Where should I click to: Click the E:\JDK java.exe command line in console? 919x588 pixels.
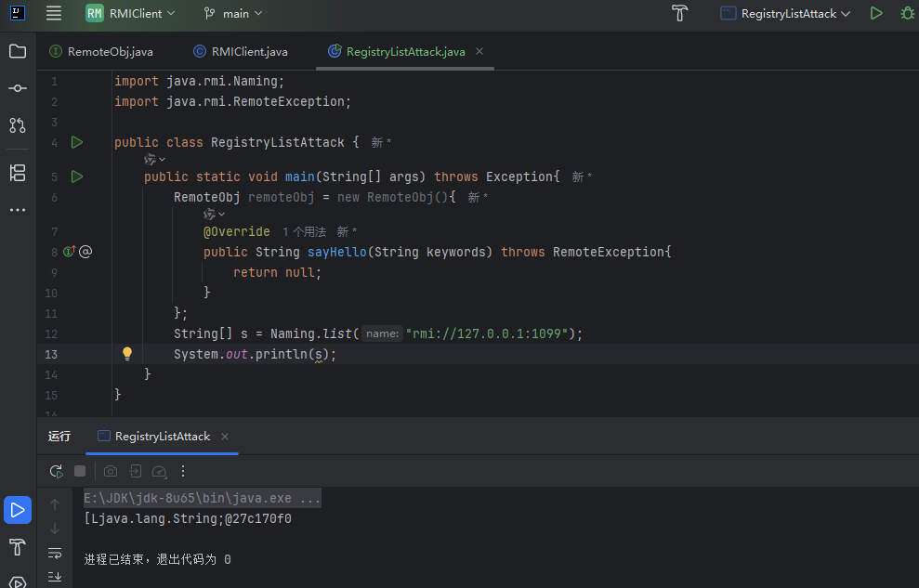click(x=202, y=499)
